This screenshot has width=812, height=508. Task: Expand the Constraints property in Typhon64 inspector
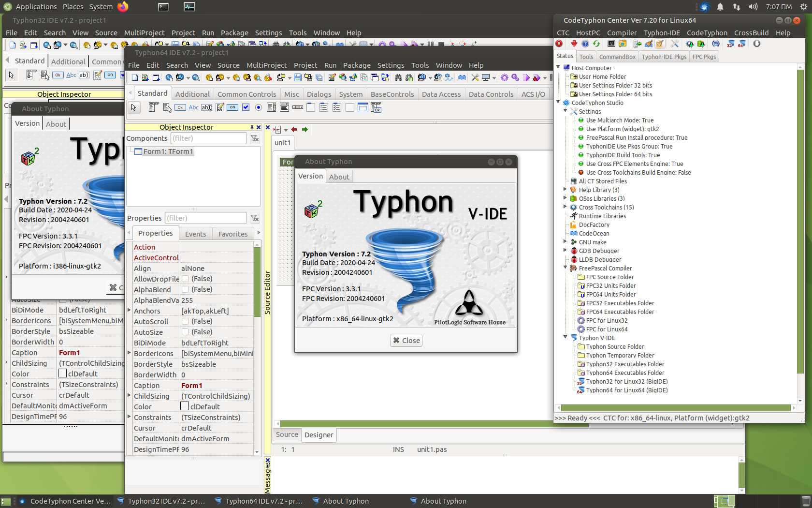point(129,417)
